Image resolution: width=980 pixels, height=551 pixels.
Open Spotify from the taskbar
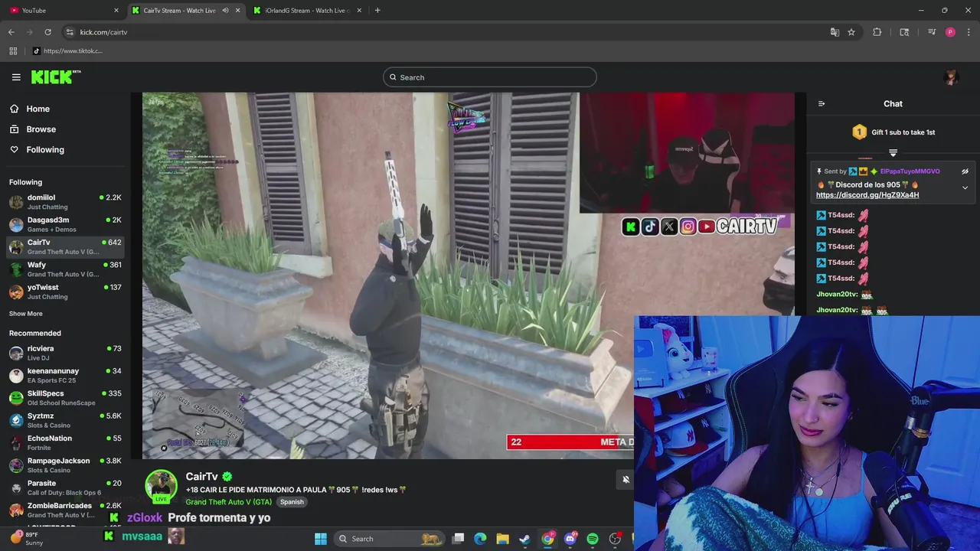pos(593,539)
